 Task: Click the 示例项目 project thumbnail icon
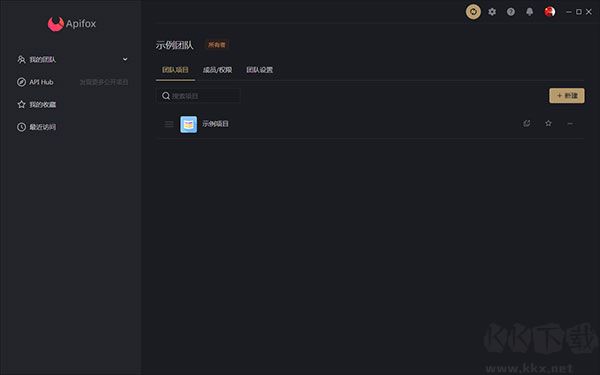click(189, 124)
